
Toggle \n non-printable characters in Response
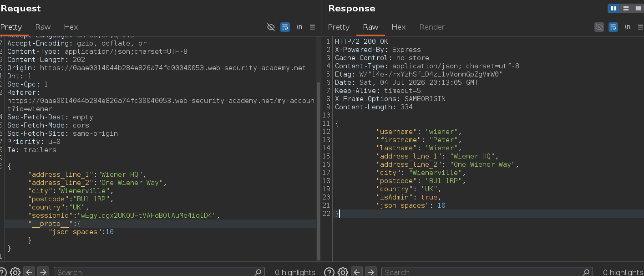(x=628, y=27)
